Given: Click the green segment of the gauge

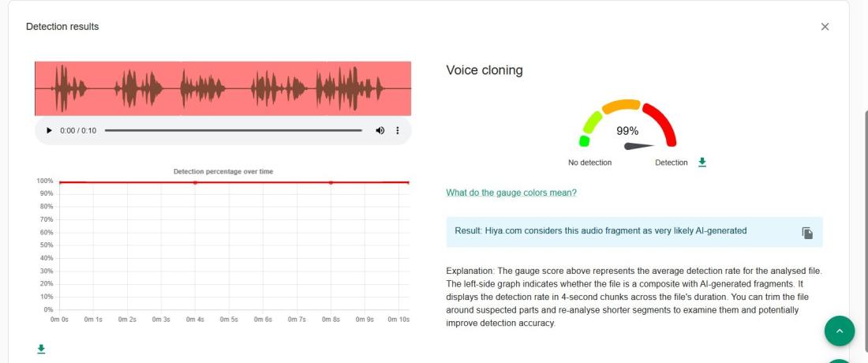Looking at the screenshot, I should pyautogui.click(x=590, y=126).
